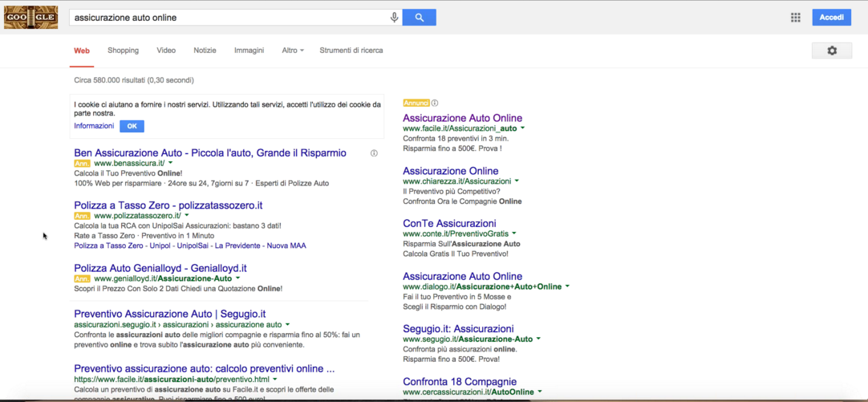Screen dimensions: 868x402
Task: Click 'Circa 580.000 risultati' text
Action: (110, 80)
